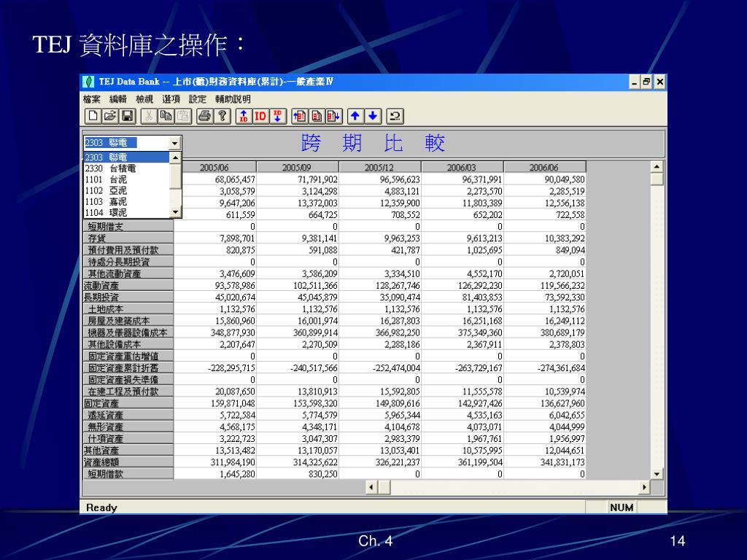The height and width of the screenshot is (560, 747).
Task: Click the red ID selection icon
Action: (x=260, y=116)
